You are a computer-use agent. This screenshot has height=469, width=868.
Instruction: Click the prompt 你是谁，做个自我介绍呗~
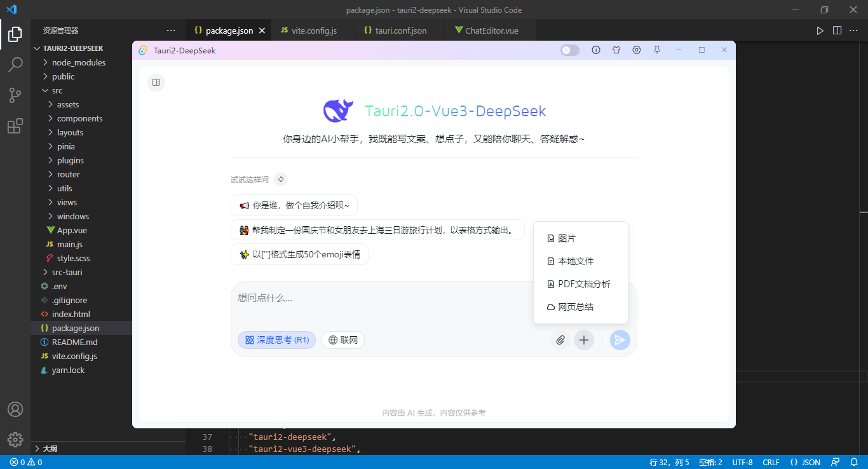click(294, 205)
